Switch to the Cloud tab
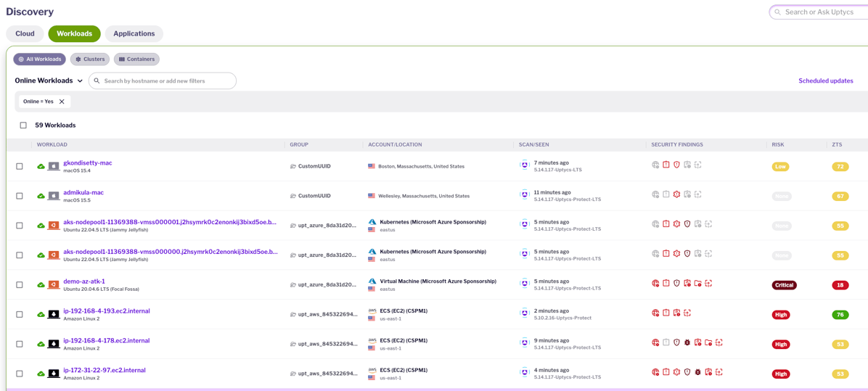This screenshot has width=868, height=391. 25,34
